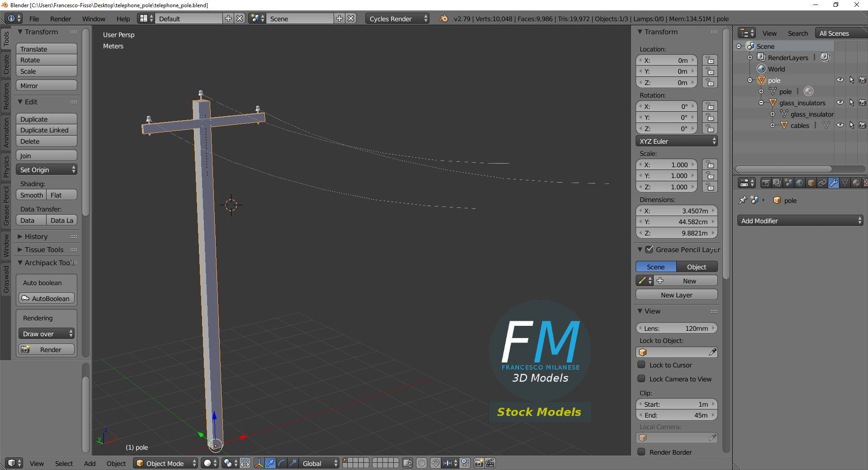Open the Mesh Data triangle tab

[x=845, y=183]
